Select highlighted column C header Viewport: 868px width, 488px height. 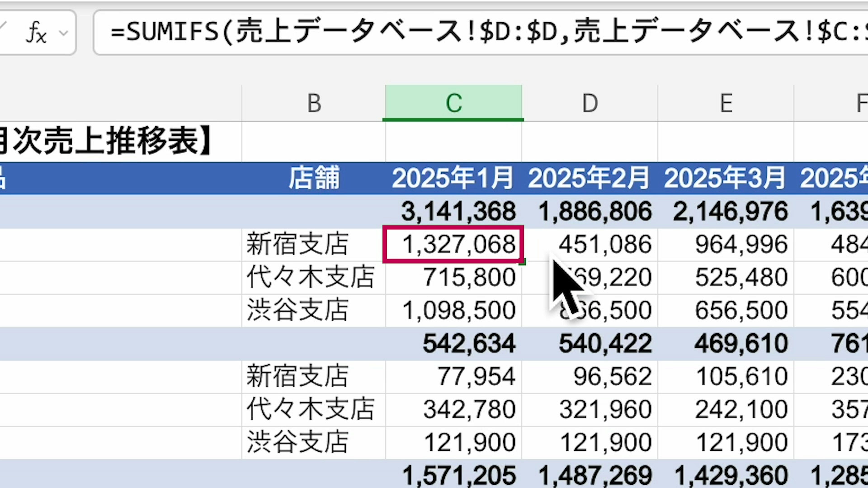click(x=453, y=103)
